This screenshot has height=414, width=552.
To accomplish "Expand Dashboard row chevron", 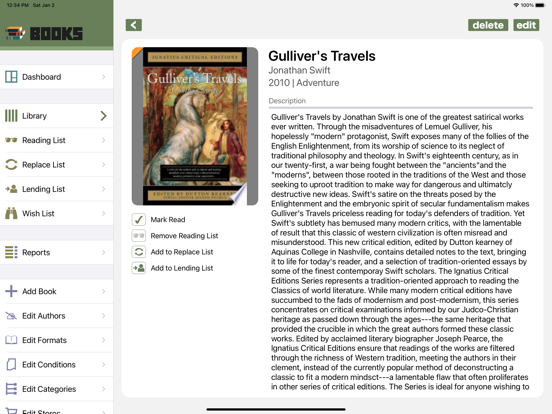I will [104, 77].
